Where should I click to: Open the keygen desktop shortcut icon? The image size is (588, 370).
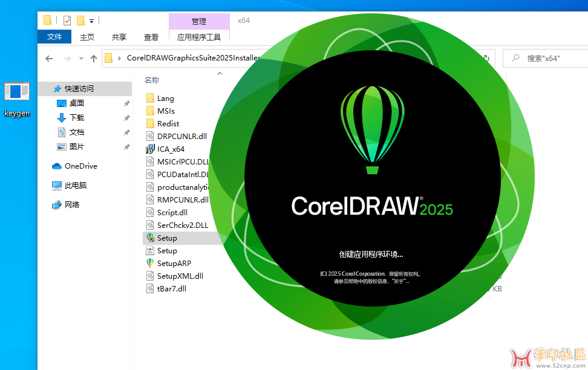click(17, 91)
